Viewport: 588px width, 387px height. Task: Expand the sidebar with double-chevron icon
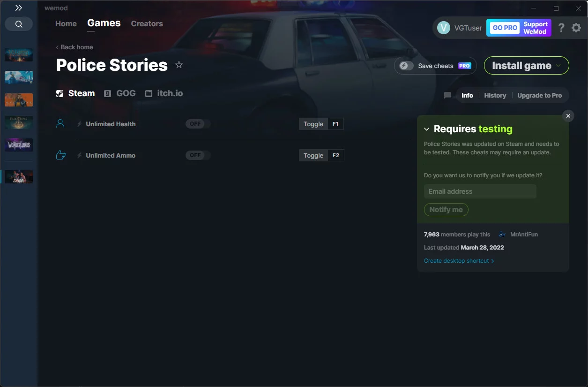tap(19, 8)
